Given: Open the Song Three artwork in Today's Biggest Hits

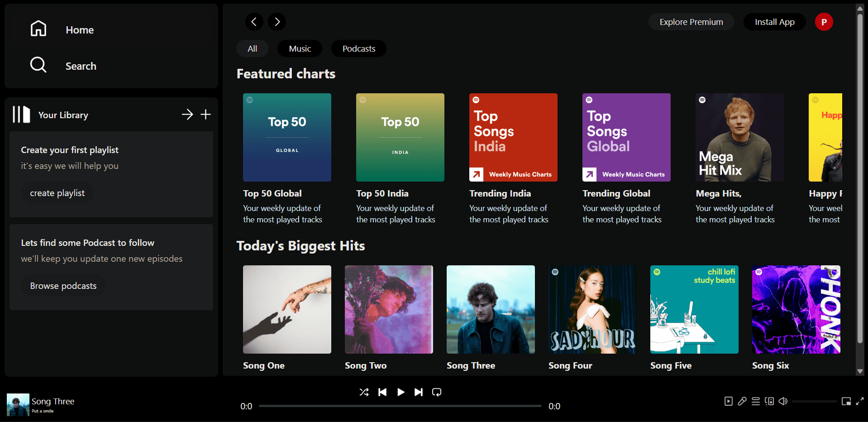Looking at the screenshot, I should coord(491,309).
